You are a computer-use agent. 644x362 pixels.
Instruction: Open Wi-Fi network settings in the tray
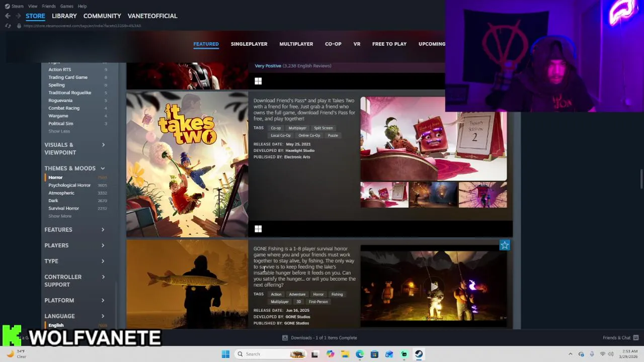pyautogui.click(x=603, y=354)
